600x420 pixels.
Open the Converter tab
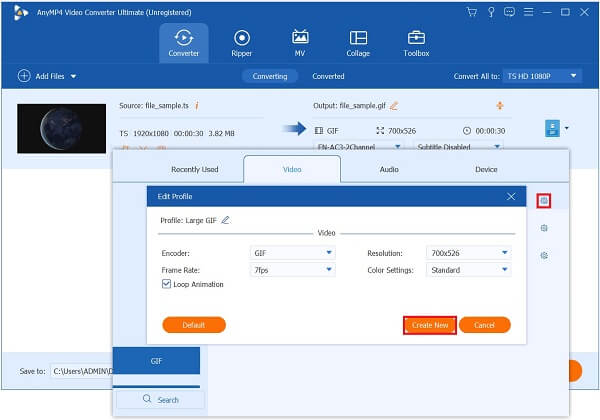[184, 43]
